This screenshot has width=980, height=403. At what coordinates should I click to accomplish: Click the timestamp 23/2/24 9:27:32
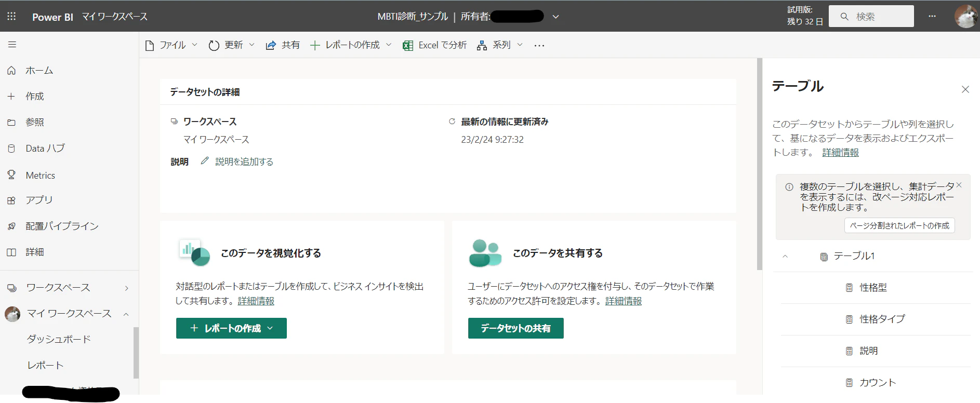pyautogui.click(x=493, y=140)
